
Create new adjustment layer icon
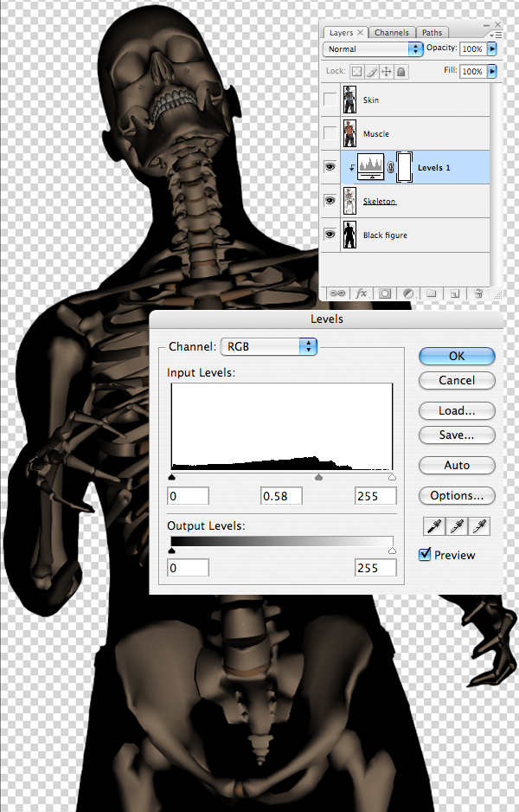409,293
